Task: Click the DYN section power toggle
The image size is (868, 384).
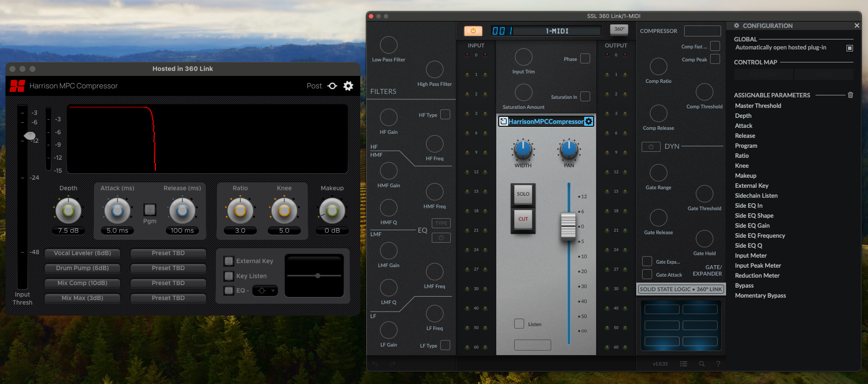Action: coord(651,147)
